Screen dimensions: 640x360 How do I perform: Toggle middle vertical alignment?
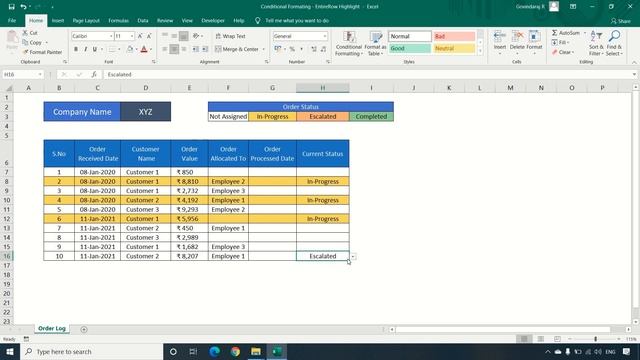(174, 36)
